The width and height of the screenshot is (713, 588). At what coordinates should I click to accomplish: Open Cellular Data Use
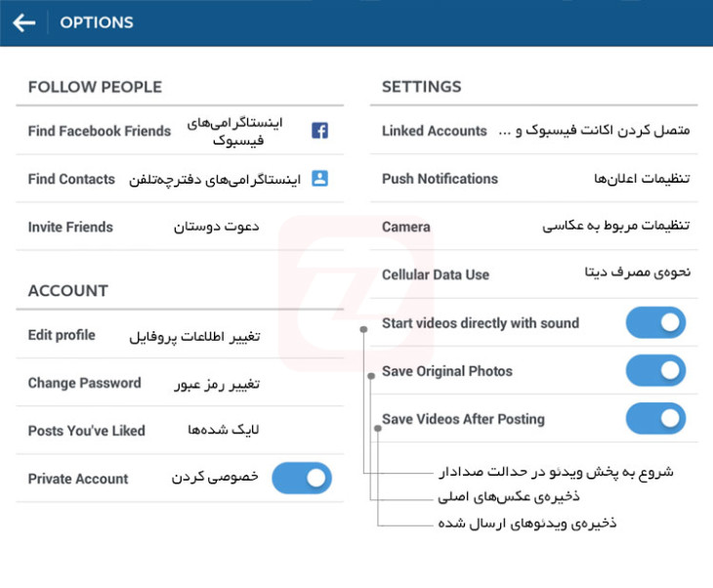(x=534, y=274)
